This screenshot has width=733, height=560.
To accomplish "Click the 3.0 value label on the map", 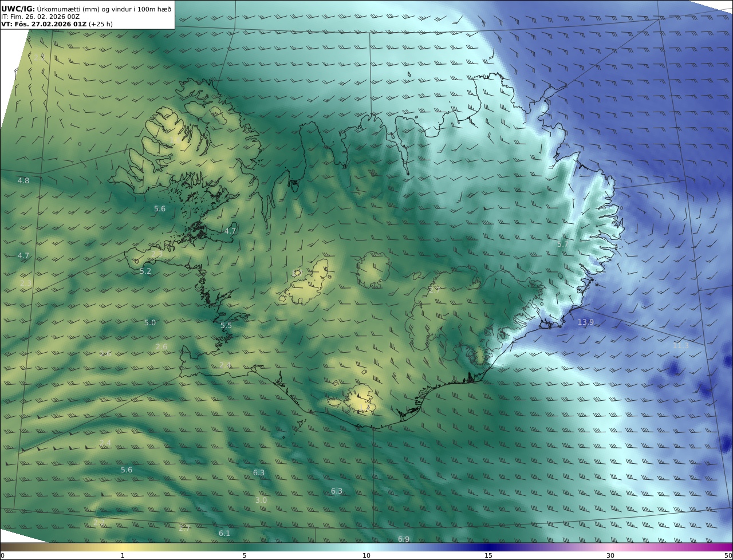I will tap(261, 500).
